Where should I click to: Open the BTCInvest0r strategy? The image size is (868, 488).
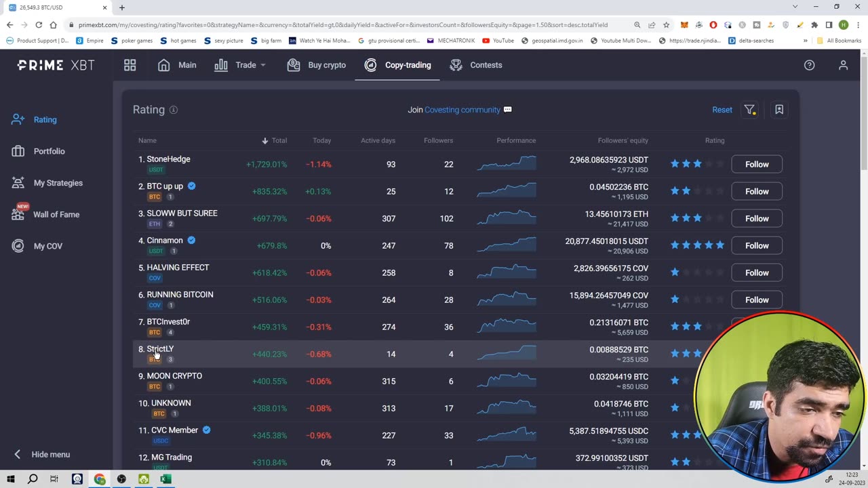pyautogui.click(x=168, y=322)
